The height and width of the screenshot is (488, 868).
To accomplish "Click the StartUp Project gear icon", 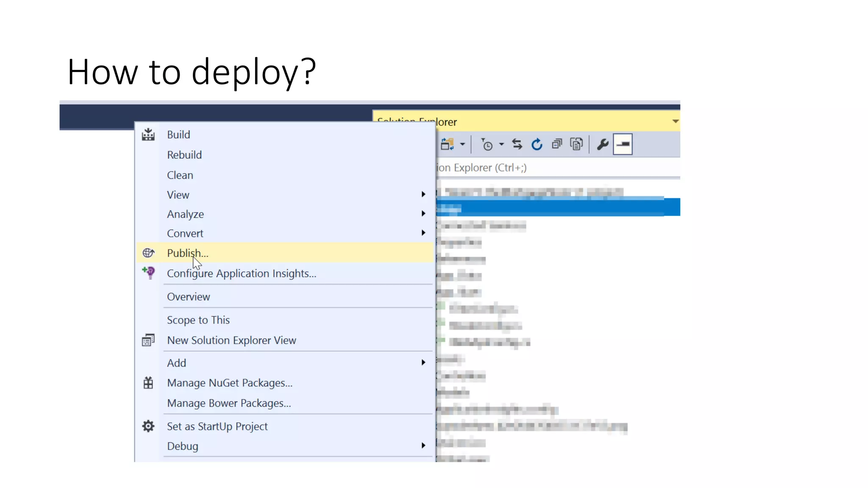I will (148, 426).
